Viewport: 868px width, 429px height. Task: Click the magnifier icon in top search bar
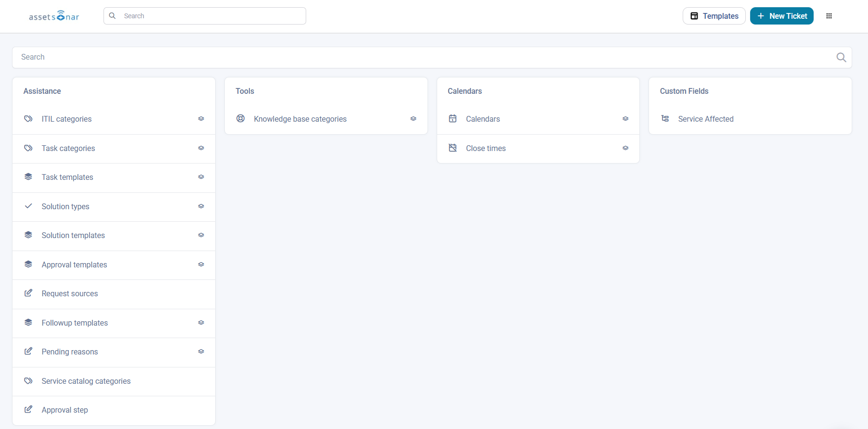(x=112, y=16)
